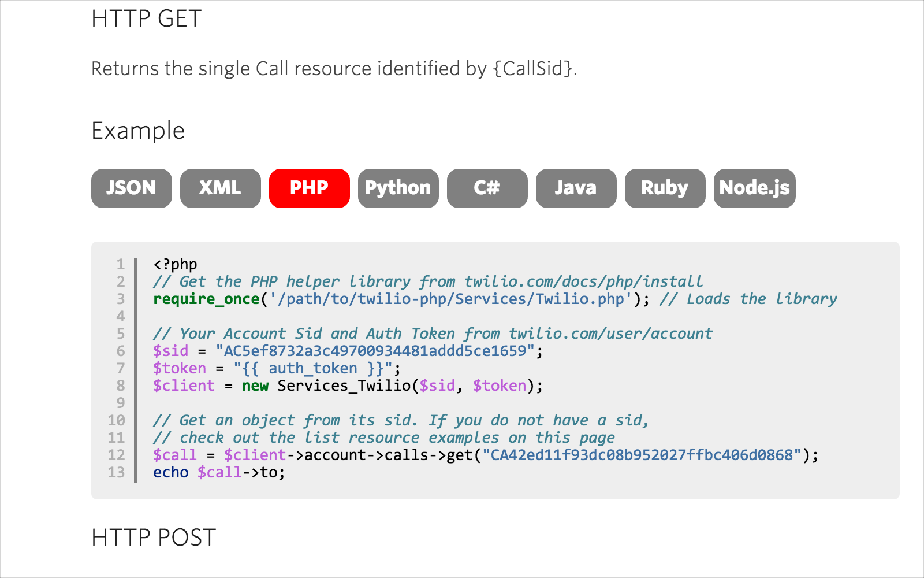Show the Python code example
This screenshot has width=924, height=578.
(398, 188)
